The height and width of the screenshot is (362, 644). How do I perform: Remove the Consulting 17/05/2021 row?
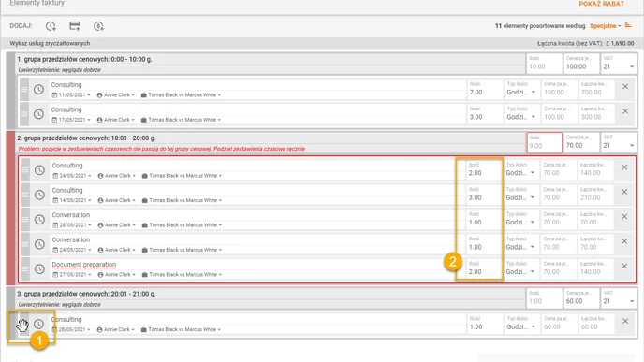point(625,111)
